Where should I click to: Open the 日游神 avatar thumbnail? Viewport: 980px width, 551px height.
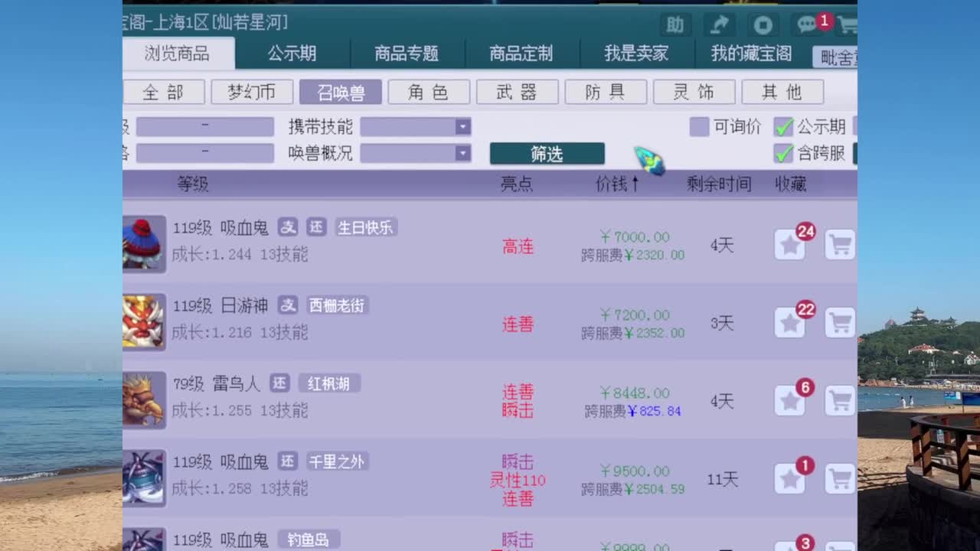coord(143,322)
